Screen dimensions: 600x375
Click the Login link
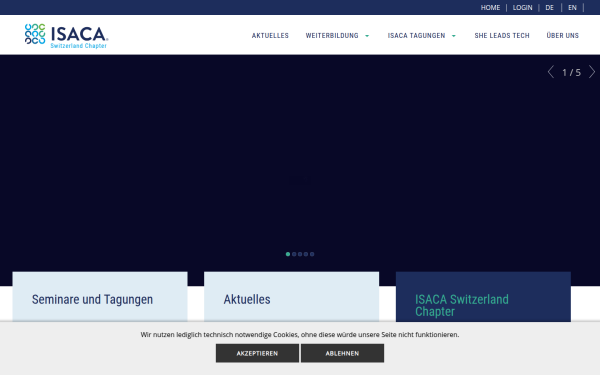pyautogui.click(x=522, y=8)
